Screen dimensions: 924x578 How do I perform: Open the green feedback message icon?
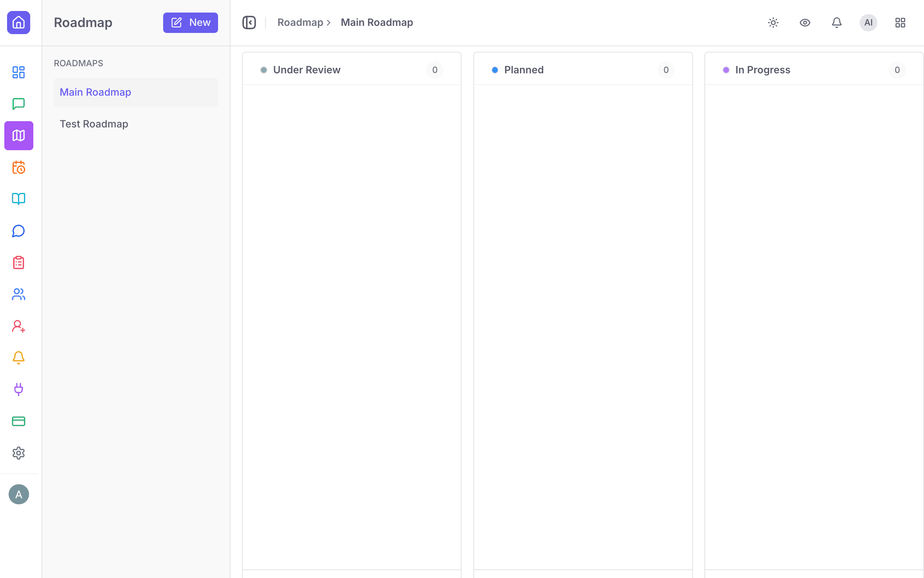pyautogui.click(x=18, y=104)
